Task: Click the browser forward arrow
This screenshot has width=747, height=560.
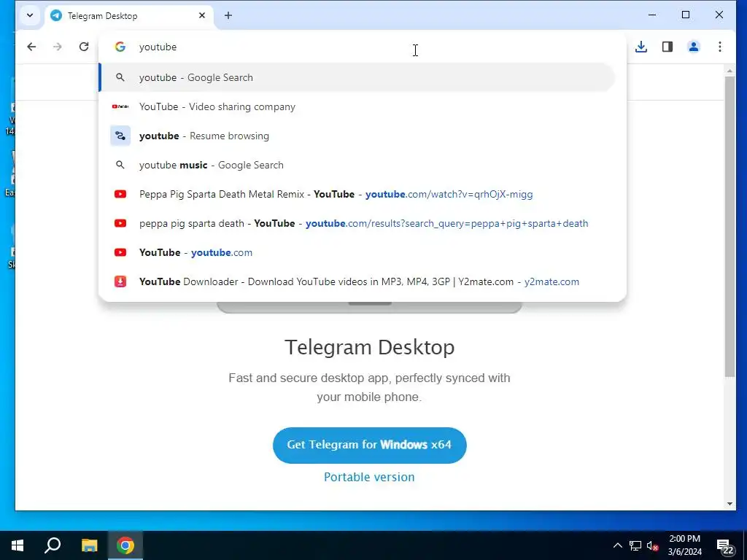Action: (58, 47)
